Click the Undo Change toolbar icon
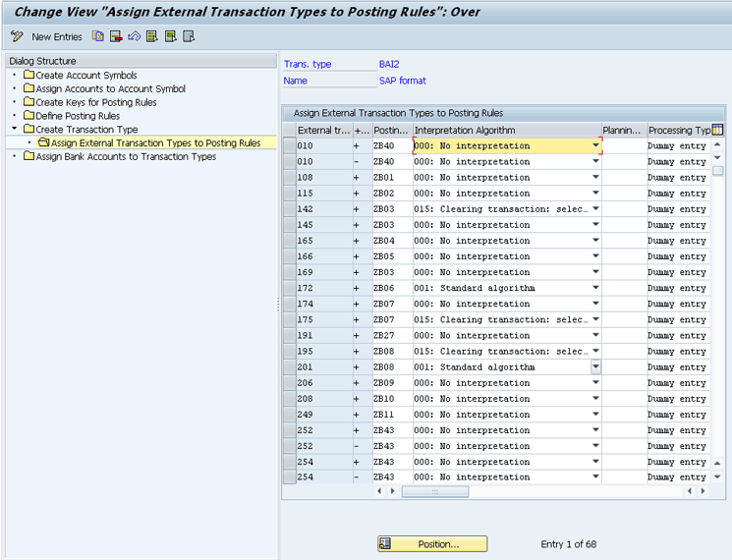Viewport: 732px width, 560px height. click(134, 36)
